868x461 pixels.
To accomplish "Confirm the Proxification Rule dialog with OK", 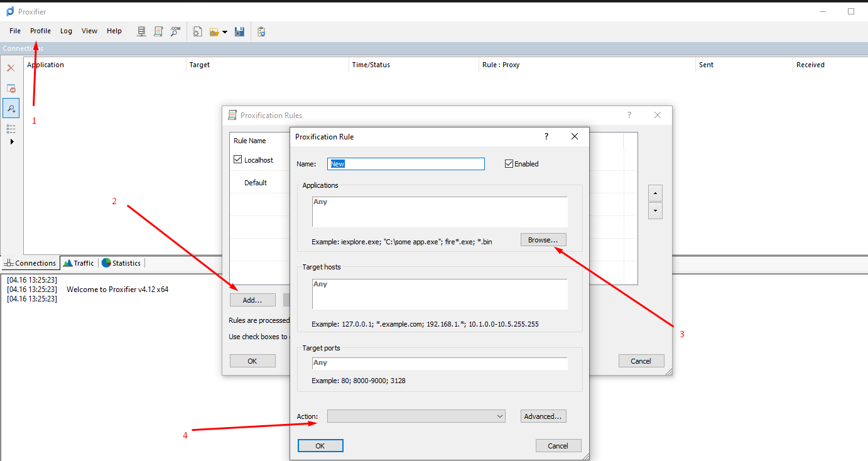I will (320, 446).
